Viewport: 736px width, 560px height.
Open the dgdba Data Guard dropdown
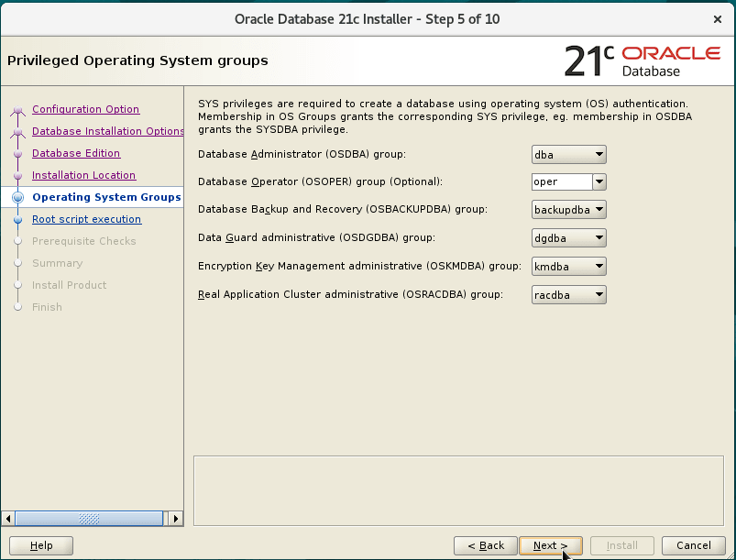(x=568, y=238)
